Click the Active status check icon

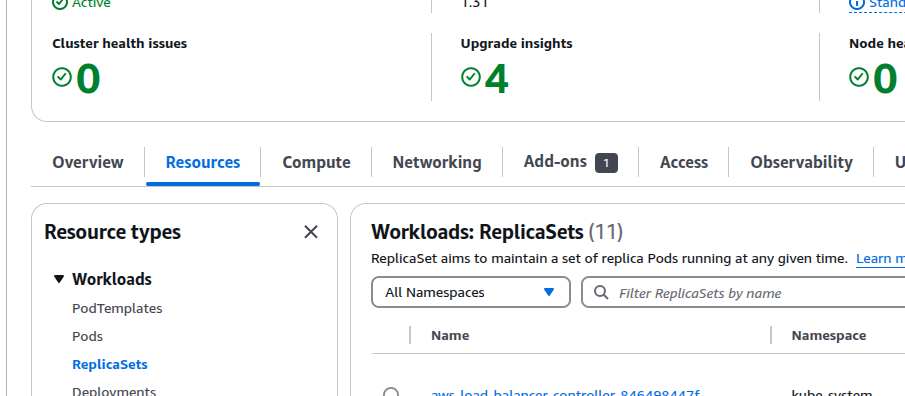(59, 4)
